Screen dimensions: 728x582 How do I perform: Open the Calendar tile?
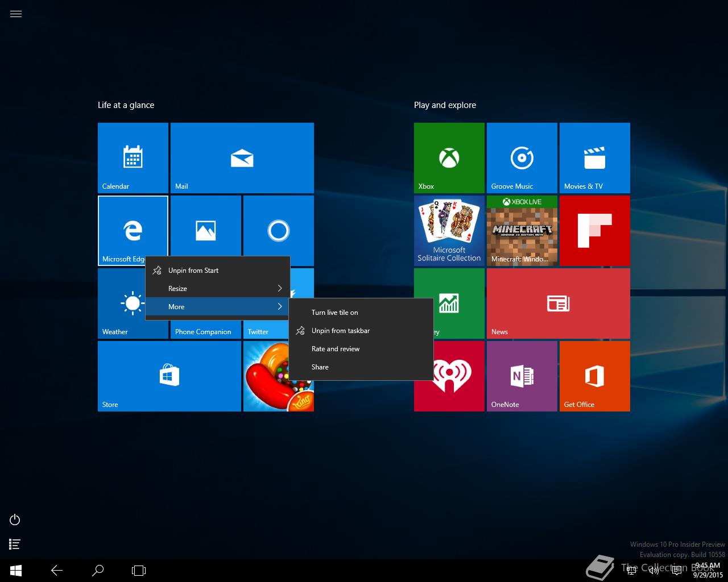point(133,158)
